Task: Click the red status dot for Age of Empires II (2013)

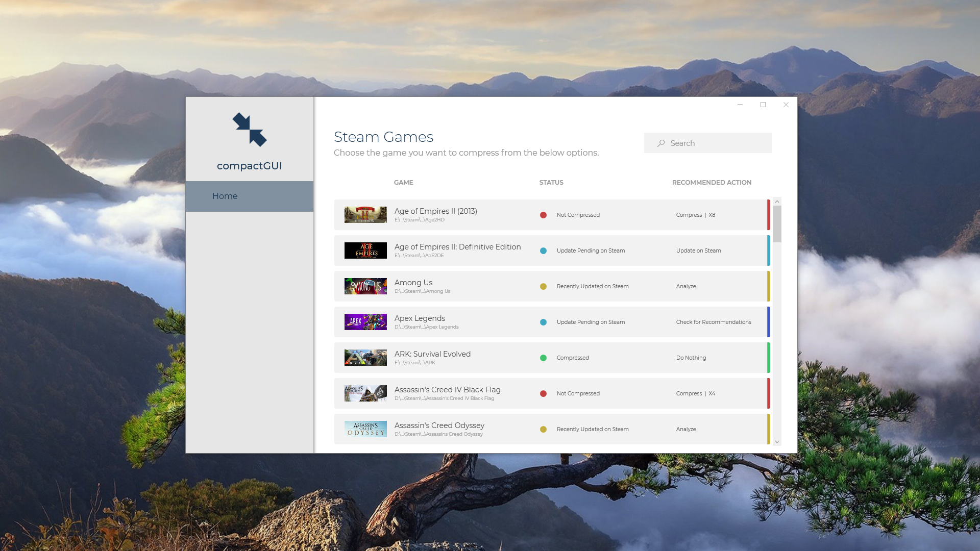Action: pyautogui.click(x=543, y=215)
